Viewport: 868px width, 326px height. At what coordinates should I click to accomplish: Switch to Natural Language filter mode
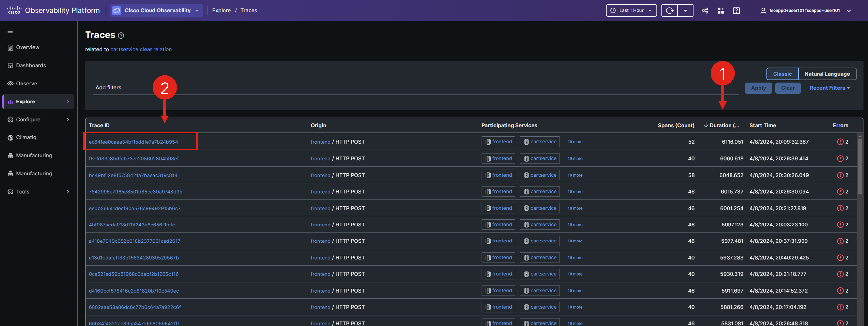tap(827, 74)
